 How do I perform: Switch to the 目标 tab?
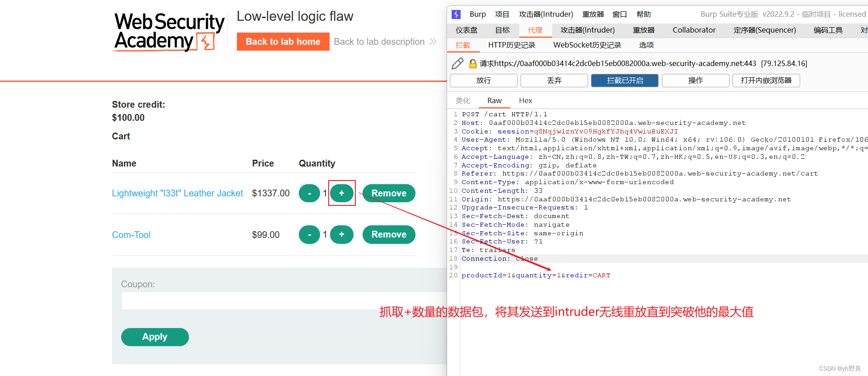coord(502,30)
